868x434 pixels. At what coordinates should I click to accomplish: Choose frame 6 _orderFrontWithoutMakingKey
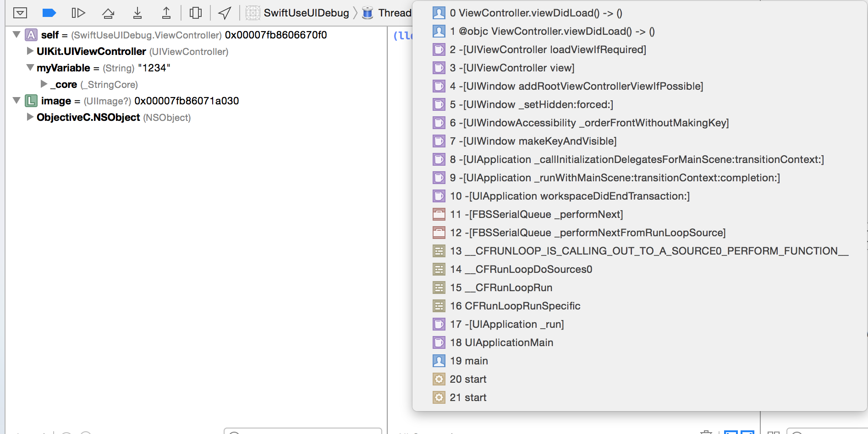coord(640,123)
